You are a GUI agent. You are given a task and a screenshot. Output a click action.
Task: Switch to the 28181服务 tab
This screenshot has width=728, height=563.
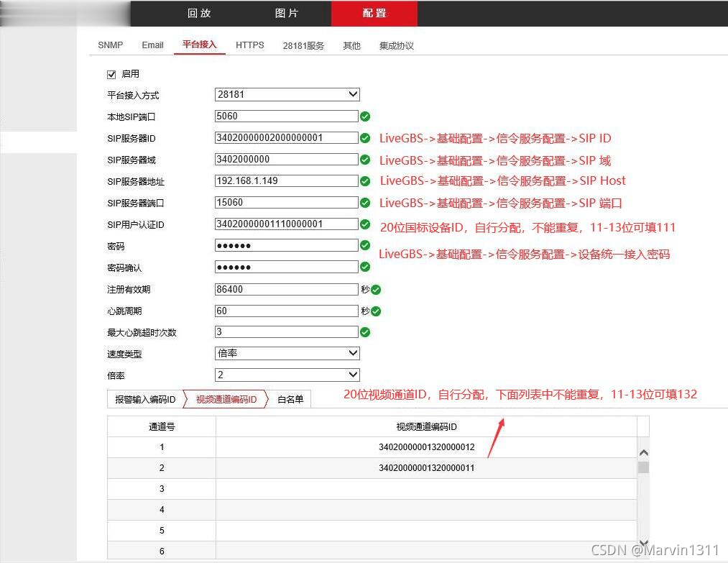[303, 45]
